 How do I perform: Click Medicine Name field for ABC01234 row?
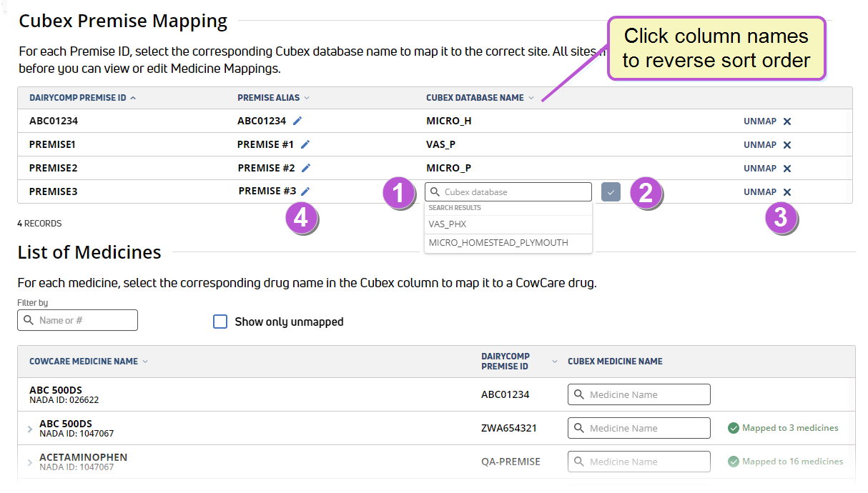pos(639,394)
